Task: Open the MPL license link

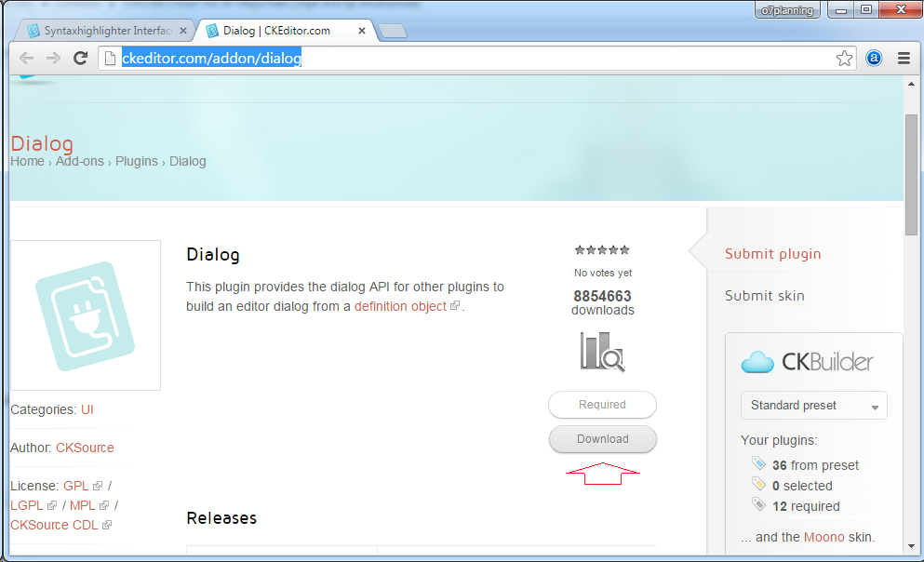Action: click(83, 505)
